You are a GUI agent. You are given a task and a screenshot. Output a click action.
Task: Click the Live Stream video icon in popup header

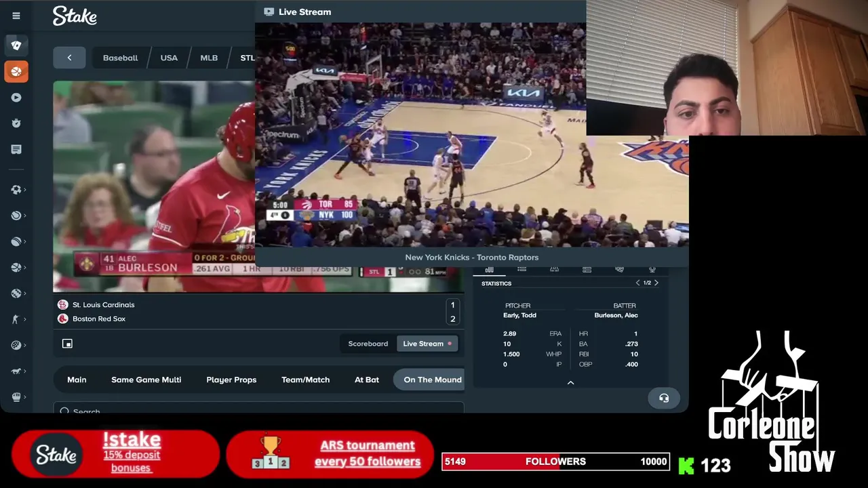pos(269,12)
